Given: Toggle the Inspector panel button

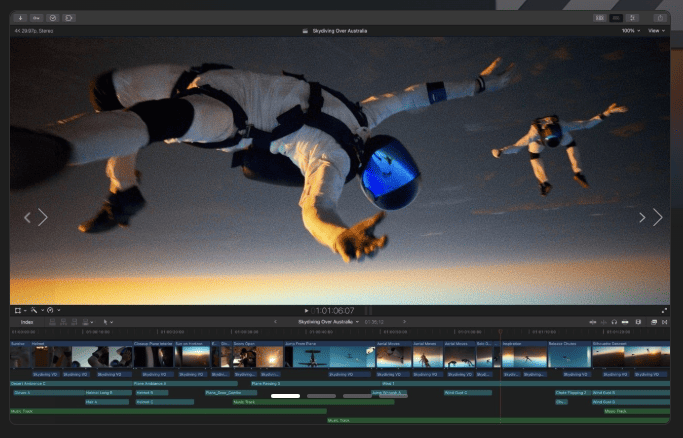Looking at the screenshot, I should coord(632,18).
